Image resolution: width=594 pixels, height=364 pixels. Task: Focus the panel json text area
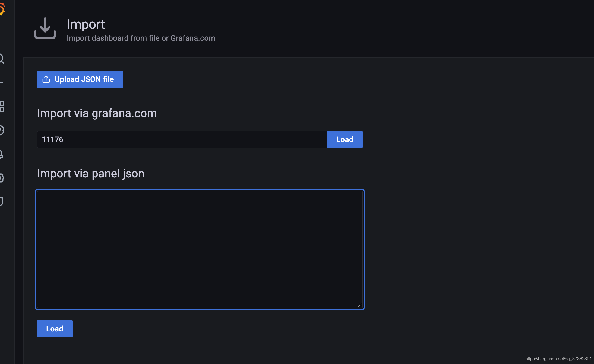pos(200,250)
